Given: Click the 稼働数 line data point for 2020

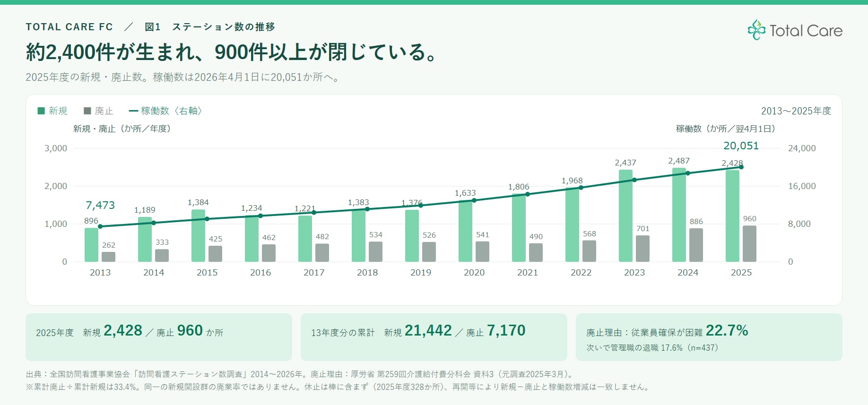Looking at the screenshot, I should pos(474,200).
